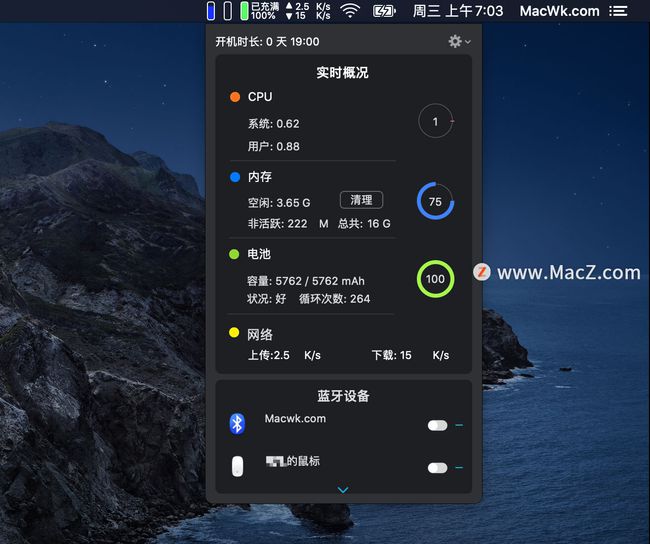Screen dimensions: 650x544
Task: Click the white mouse device icon
Action: (237, 467)
